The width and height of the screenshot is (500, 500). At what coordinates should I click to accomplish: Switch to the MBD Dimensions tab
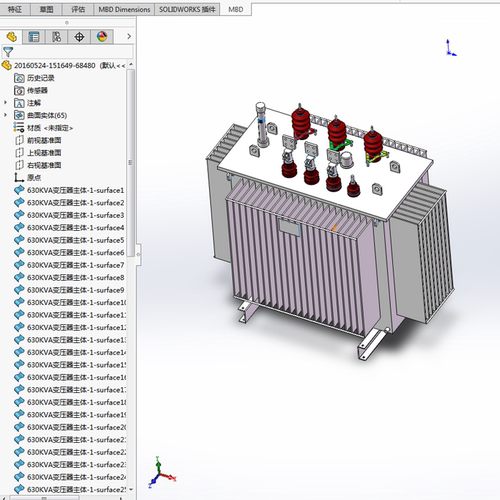click(124, 9)
